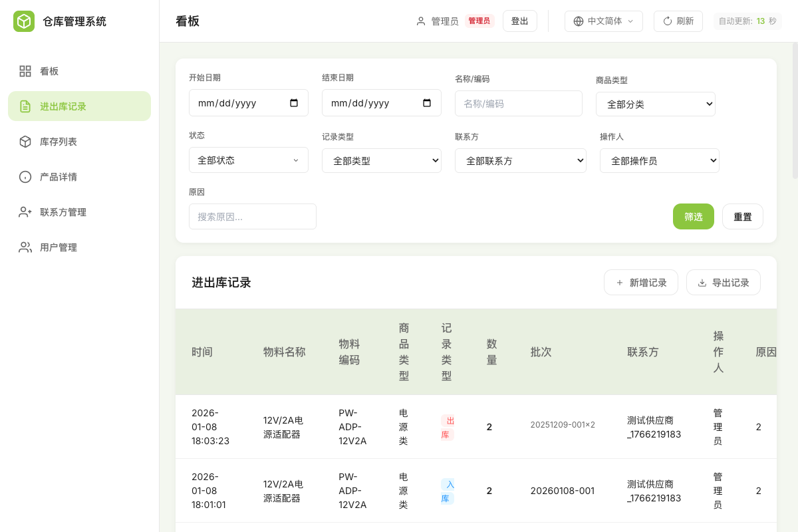This screenshot has width=798, height=532.
Task: Click timestamp 2026-01-08 18:01:01
Action: (209, 491)
